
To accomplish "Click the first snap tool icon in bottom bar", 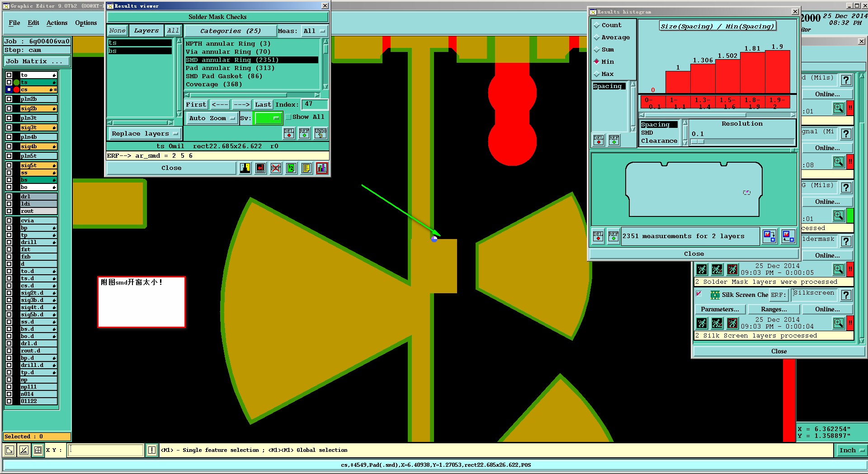I will coord(9,450).
